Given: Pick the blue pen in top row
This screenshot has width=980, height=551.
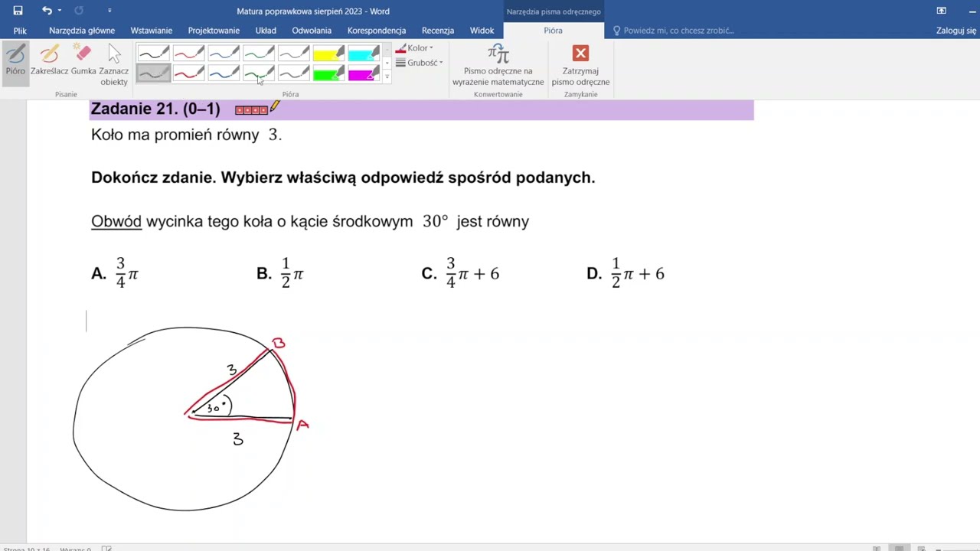Looking at the screenshot, I should coord(224,54).
